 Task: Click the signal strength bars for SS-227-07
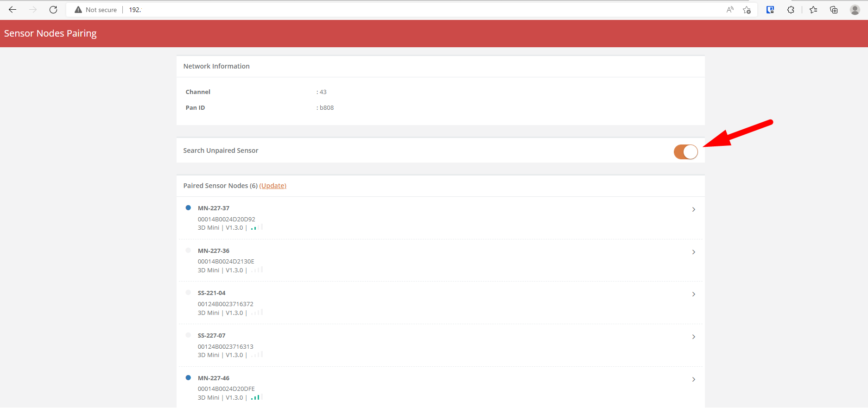coord(257,354)
